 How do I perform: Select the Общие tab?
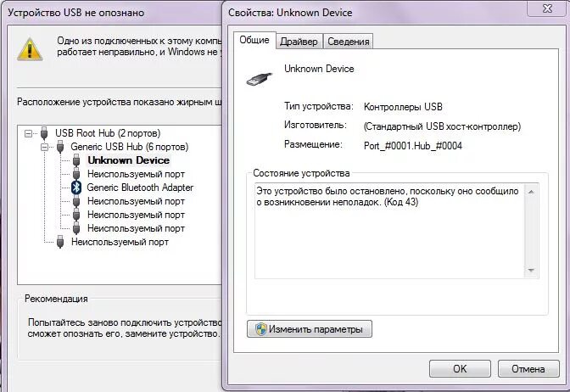pos(254,40)
